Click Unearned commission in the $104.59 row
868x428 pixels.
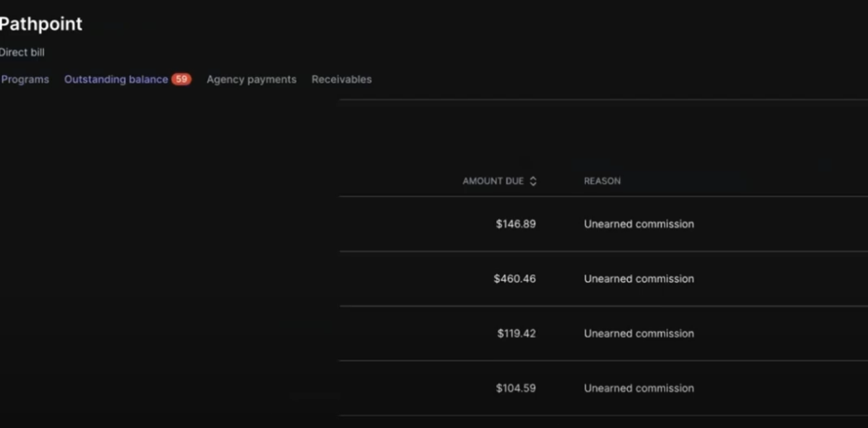pyautogui.click(x=639, y=388)
